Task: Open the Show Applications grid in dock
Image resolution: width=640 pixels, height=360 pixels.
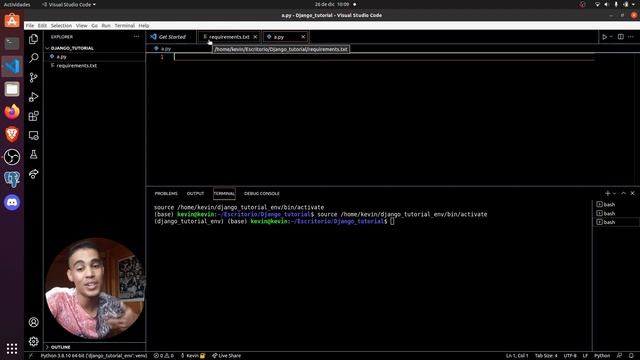Action: (12, 349)
